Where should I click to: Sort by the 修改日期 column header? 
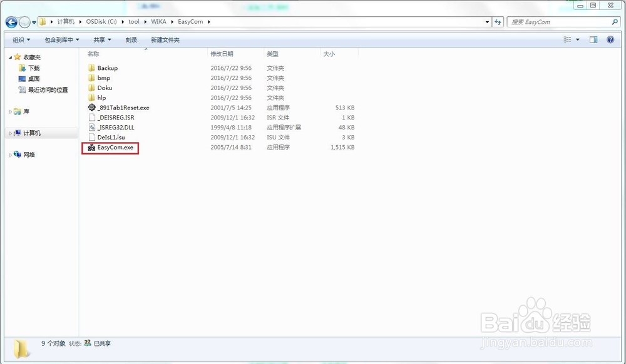click(x=222, y=54)
